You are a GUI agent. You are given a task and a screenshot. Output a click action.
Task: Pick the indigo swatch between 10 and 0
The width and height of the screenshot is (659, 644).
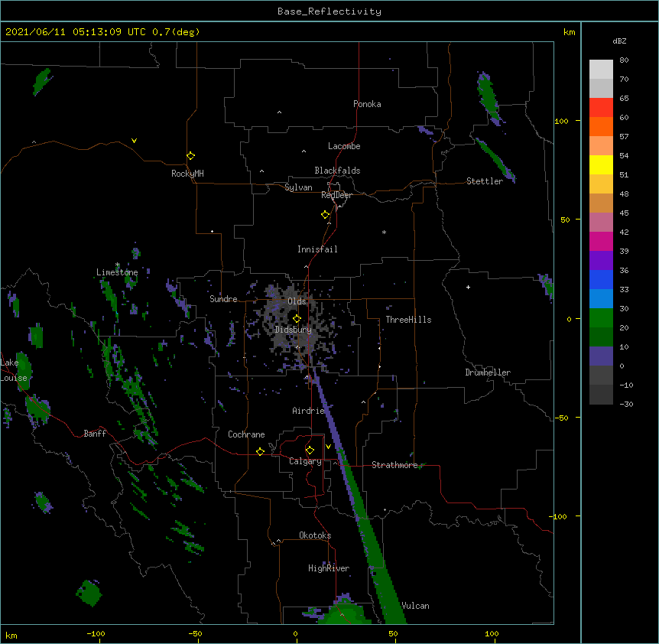click(x=601, y=356)
